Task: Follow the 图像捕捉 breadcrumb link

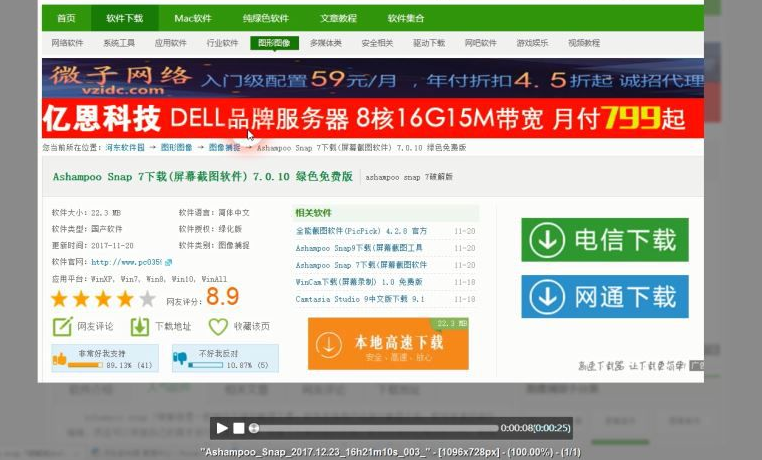Action: click(x=224, y=147)
